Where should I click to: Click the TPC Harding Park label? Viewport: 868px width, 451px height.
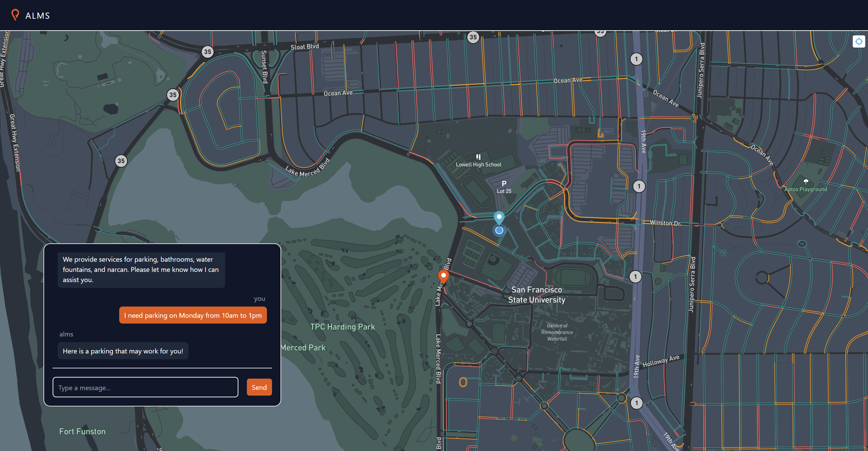point(342,327)
